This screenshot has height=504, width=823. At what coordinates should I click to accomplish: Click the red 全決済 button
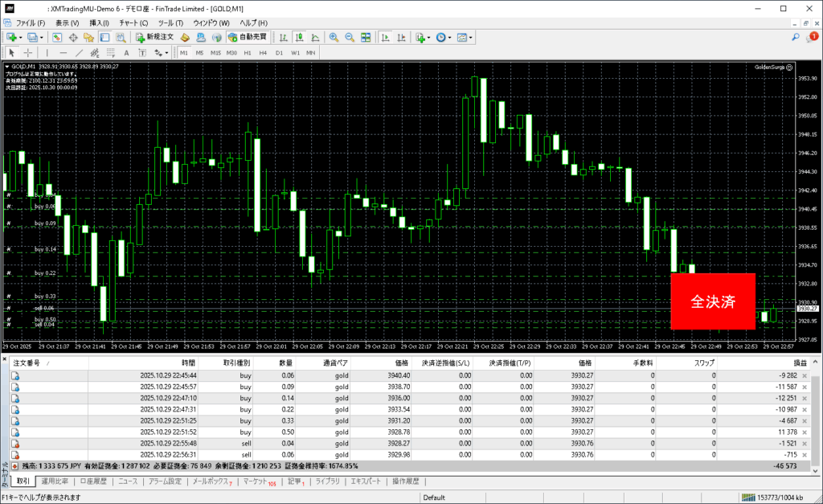713,301
